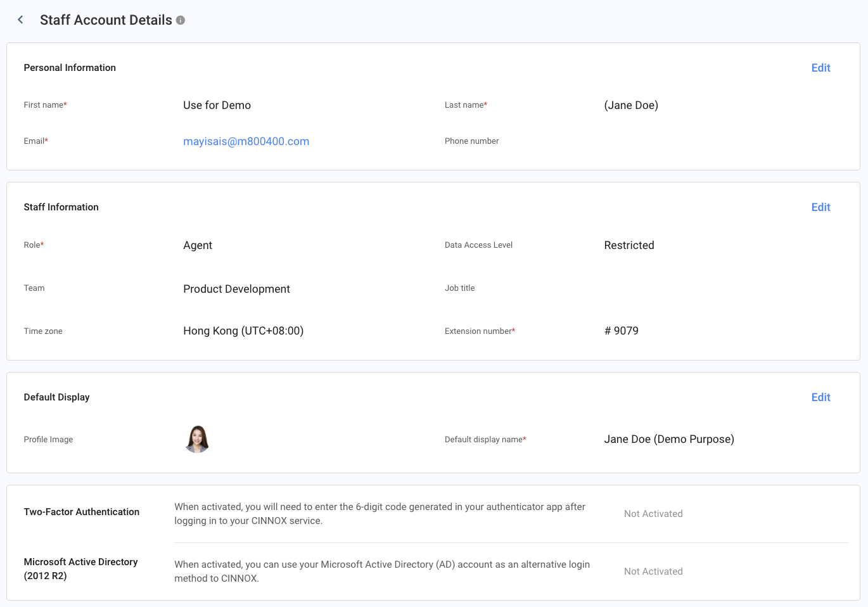
Task: Click the last name value (Jane Doe)
Action: click(x=631, y=105)
